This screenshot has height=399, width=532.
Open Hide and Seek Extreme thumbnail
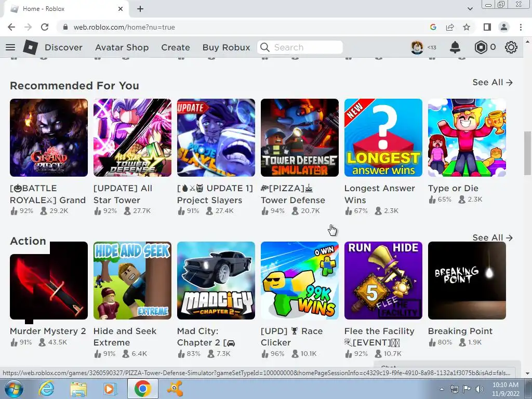132,281
